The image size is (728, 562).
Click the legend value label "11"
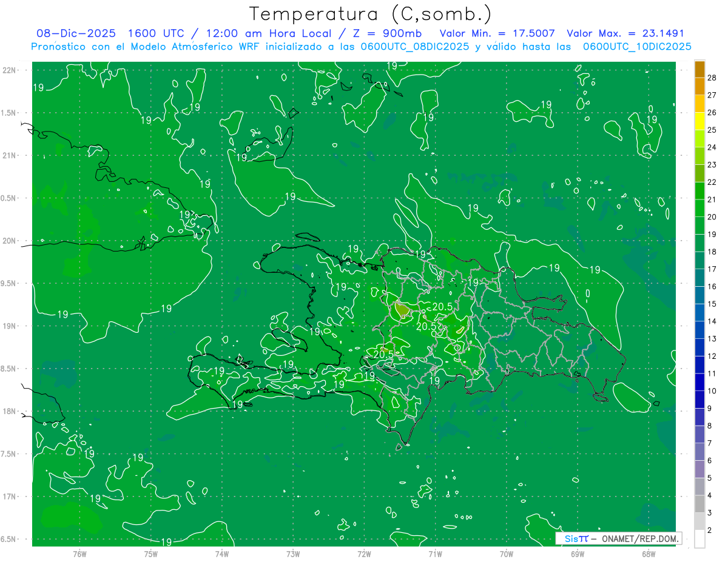pyautogui.click(x=712, y=373)
